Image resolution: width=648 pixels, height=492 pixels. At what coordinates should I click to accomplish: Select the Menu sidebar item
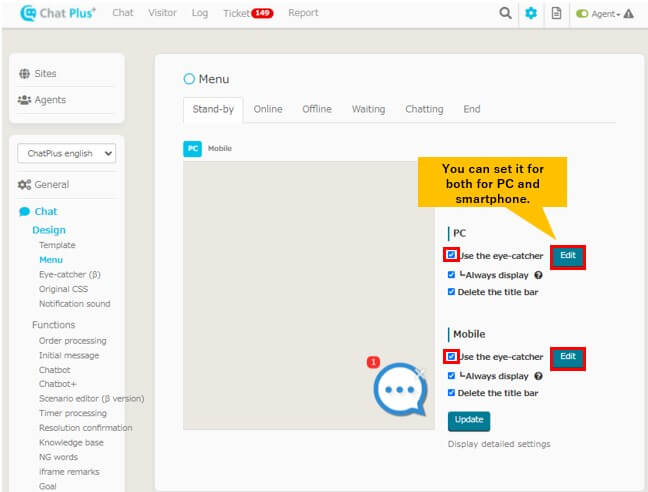click(51, 260)
